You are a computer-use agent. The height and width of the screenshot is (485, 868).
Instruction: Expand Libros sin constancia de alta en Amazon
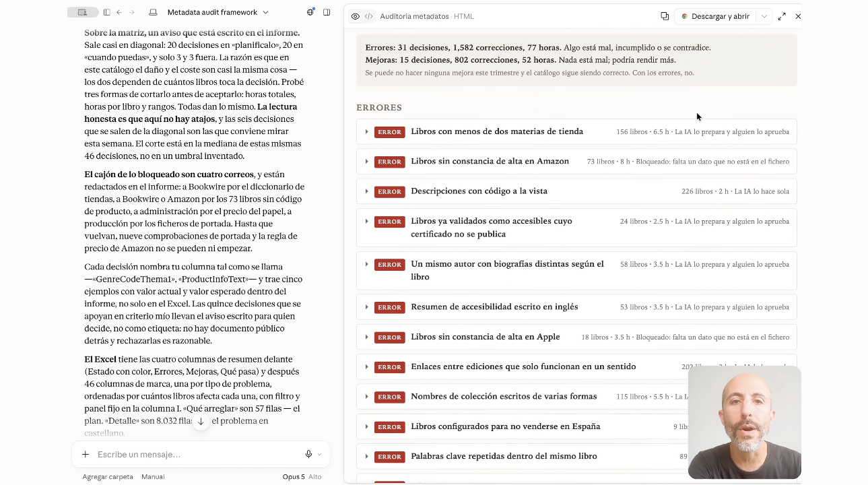click(x=576, y=162)
